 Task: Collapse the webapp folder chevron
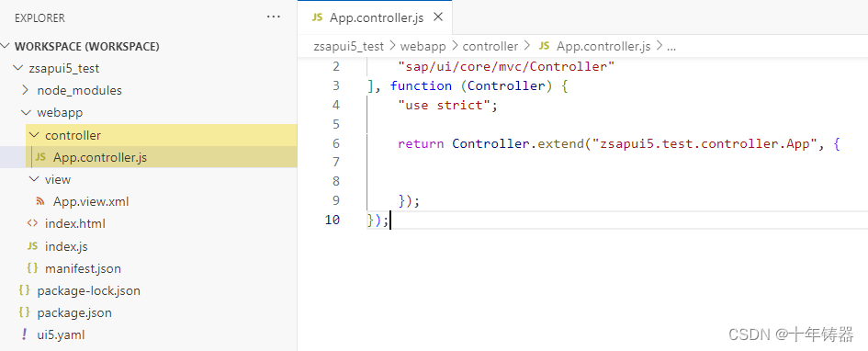pyautogui.click(x=25, y=112)
